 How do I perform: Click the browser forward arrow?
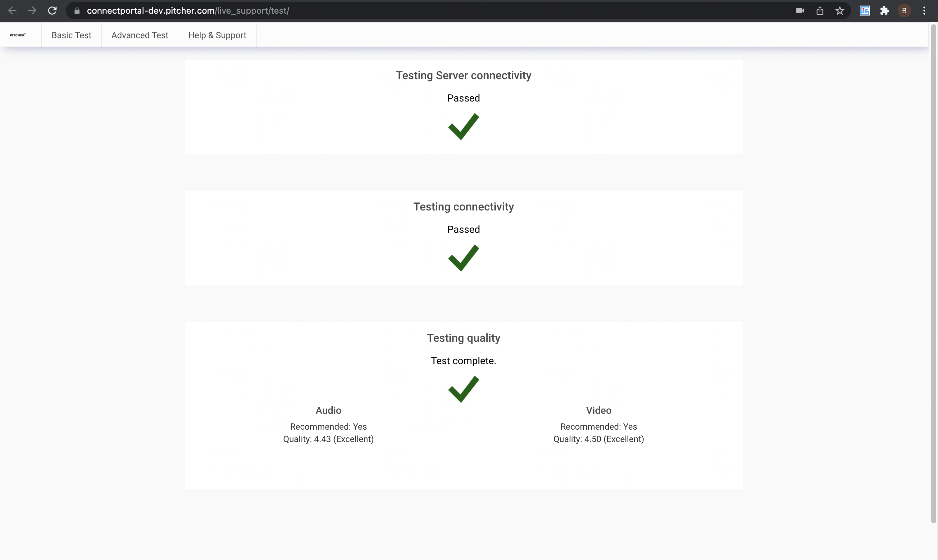click(x=33, y=11)
